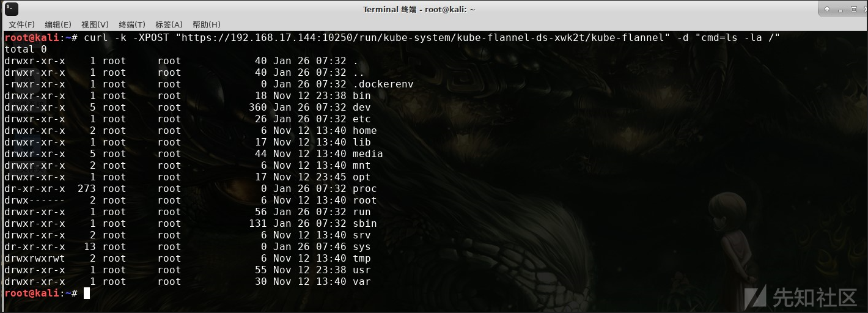Viewport: 868px width, 313px height.
Task: Click the 'Jan 26 07:46' timestamp of sys
Action: point(310,247)
